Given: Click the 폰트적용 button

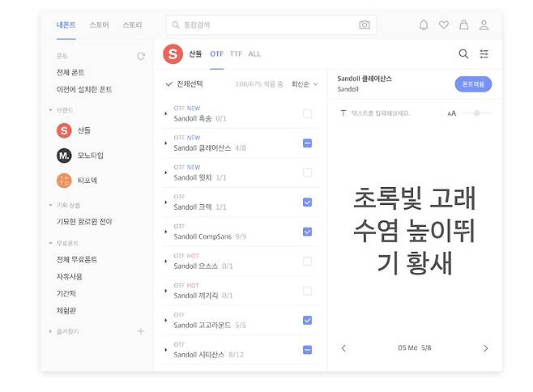Looking at the screenshot, I should click(x=473, y=83).
